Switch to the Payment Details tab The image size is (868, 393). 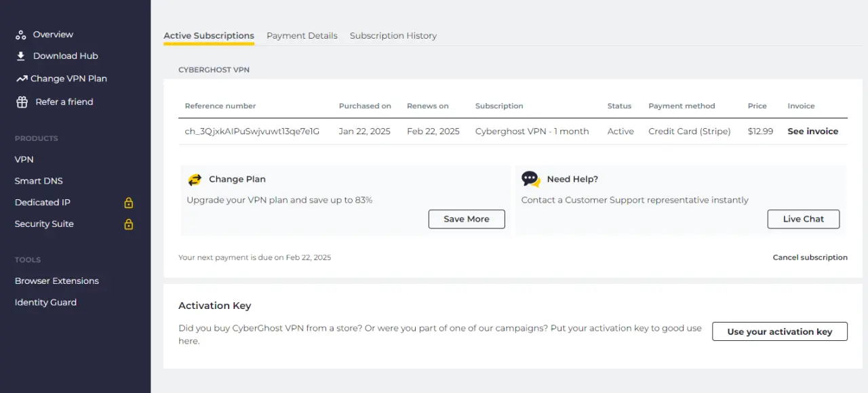(302, 36)
